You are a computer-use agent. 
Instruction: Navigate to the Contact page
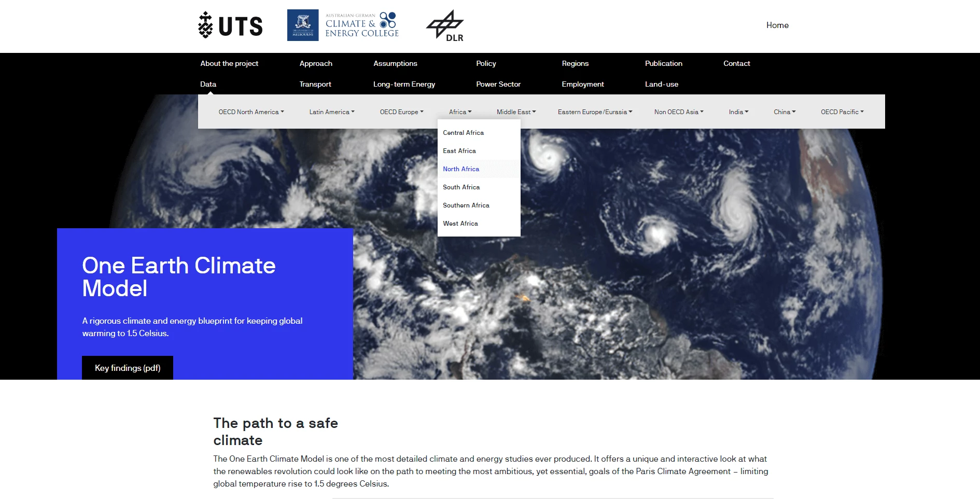pos(736,63)
